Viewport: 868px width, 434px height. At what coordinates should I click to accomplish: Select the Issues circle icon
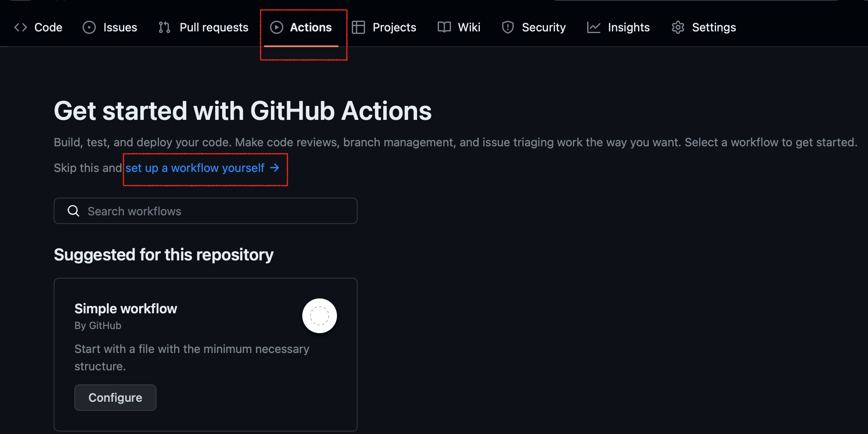point(89,27)
